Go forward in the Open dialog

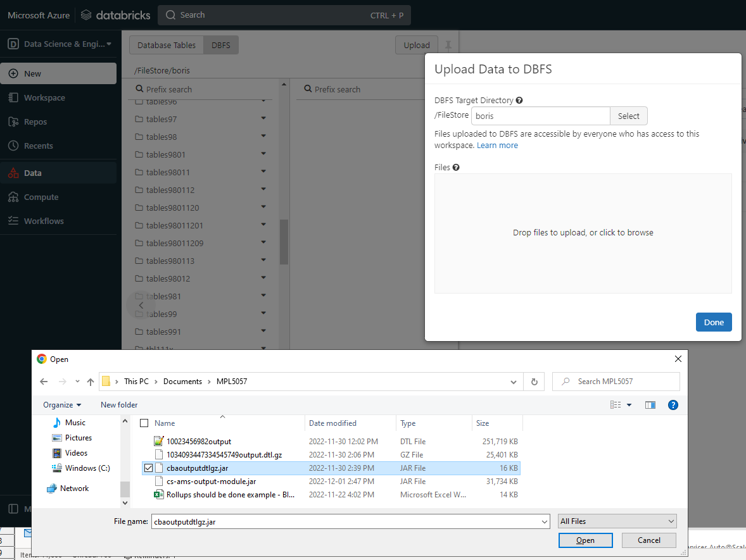pos(62,382)
